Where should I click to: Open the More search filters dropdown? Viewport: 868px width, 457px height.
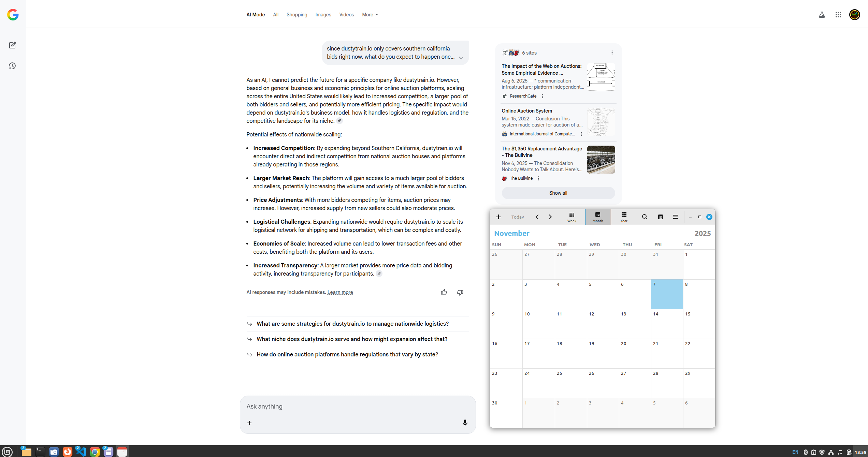(x=370, y=15)
